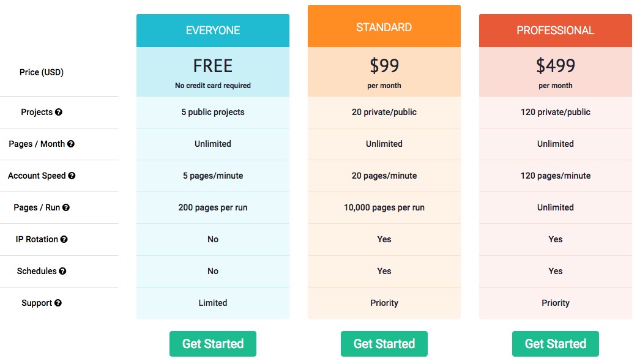Choose Get Started for the Professional plan
The height and width of the screenshot is (364, 637).
556,344
